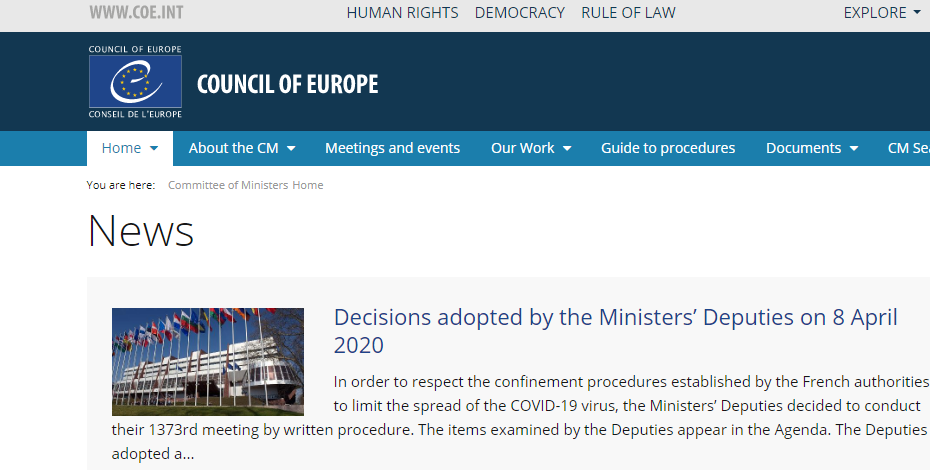Expand the Our Work dropdown arrow
930x470 pixels.
click(567, 148)
